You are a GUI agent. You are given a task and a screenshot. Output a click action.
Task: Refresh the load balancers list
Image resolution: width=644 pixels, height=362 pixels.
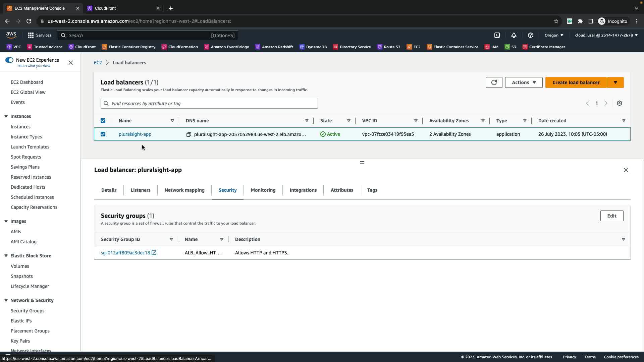tap(494, 82)
